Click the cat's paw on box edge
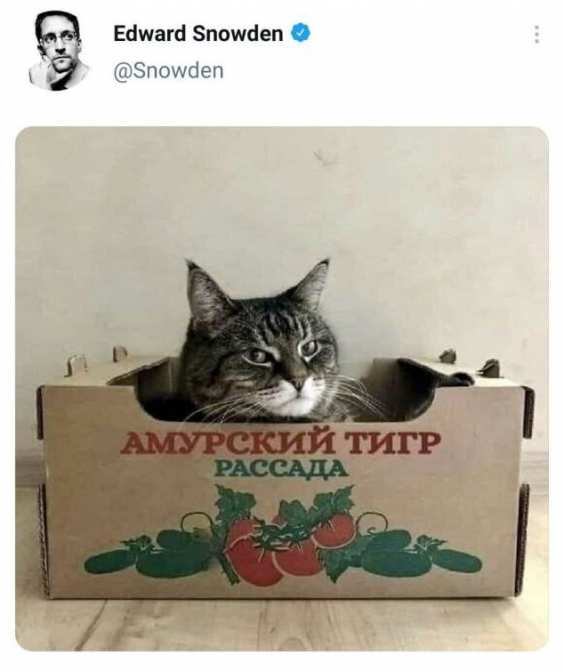This screenshot has height=670, width=564. tap(461, 378)
